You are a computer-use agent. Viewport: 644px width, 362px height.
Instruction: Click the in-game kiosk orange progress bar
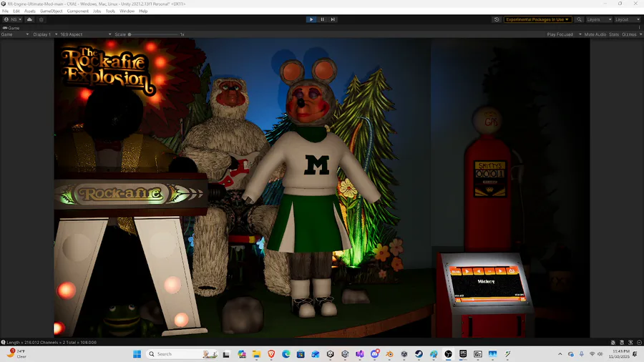click(489, 299)
